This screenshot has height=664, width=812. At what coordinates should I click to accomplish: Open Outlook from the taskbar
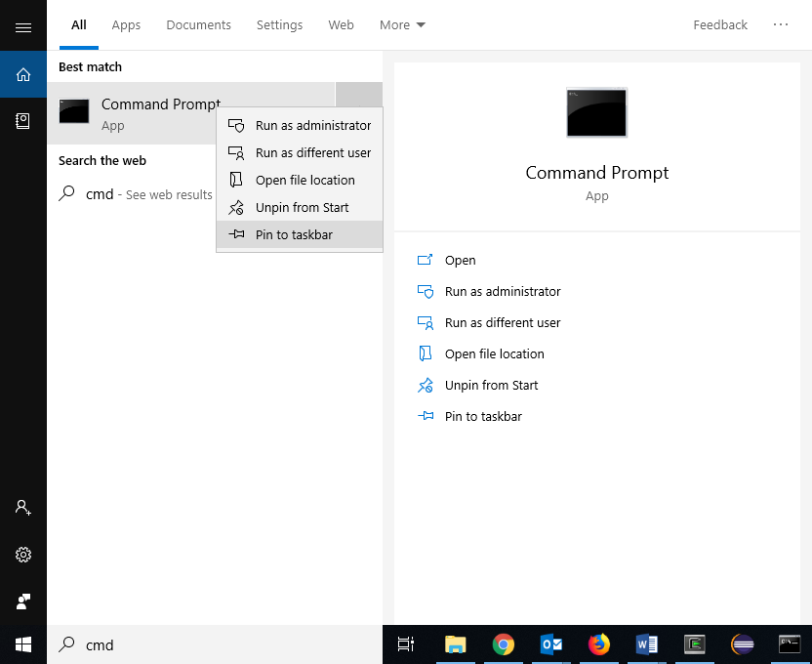click(550, 644)
